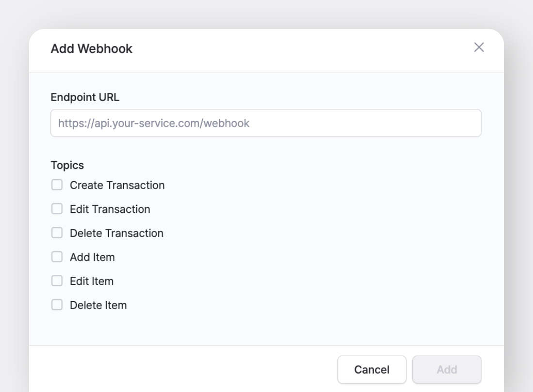533x392 pixels.
Task: Click the 'Topics' section heading
Action: pos(67,166)
